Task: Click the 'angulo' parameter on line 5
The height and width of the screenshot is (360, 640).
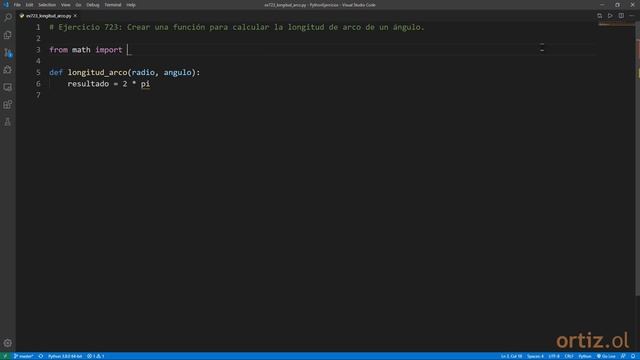Action: coord(178,73)
